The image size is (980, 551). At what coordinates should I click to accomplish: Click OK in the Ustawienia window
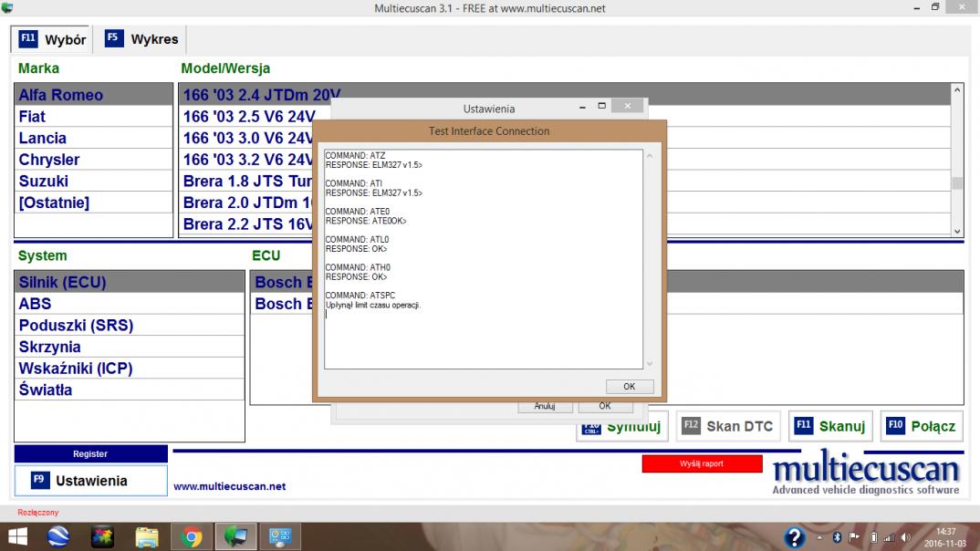click(x=605, y=406)
